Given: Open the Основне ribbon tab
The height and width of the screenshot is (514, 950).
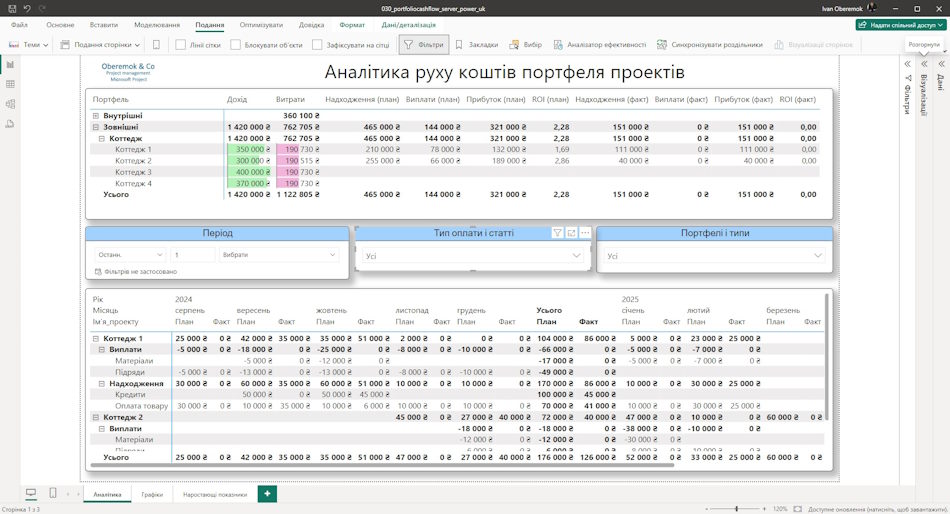Looking at the screenshot, I should pyautogui.click(x=60, y=25).
